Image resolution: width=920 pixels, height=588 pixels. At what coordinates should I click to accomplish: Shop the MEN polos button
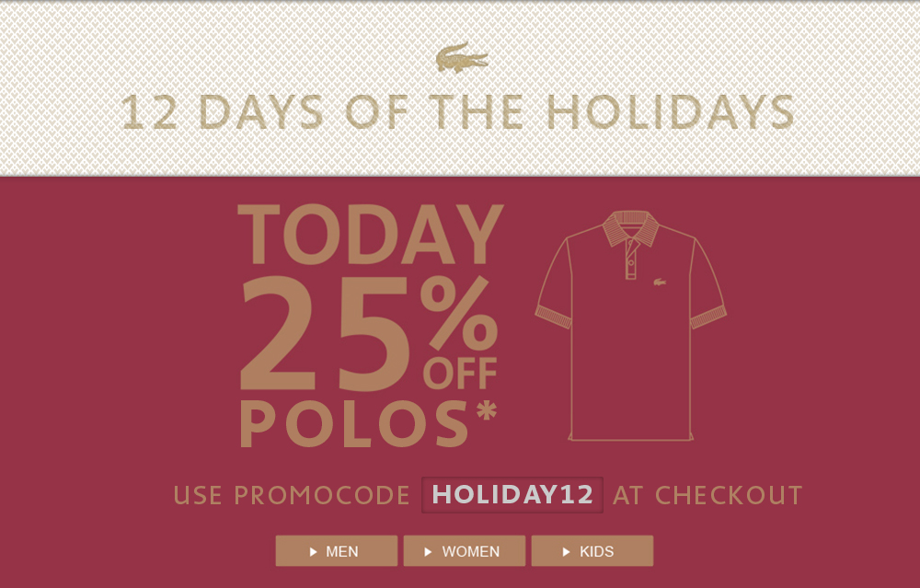coord(337,551)
